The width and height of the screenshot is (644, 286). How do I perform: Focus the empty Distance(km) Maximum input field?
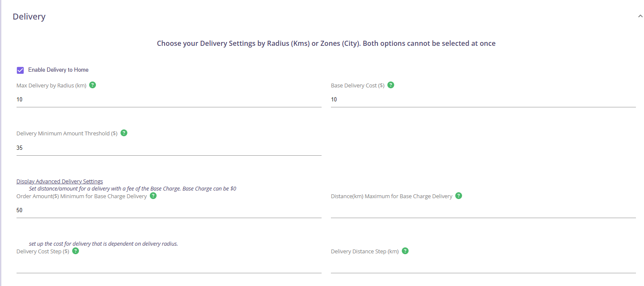[483, 210]
